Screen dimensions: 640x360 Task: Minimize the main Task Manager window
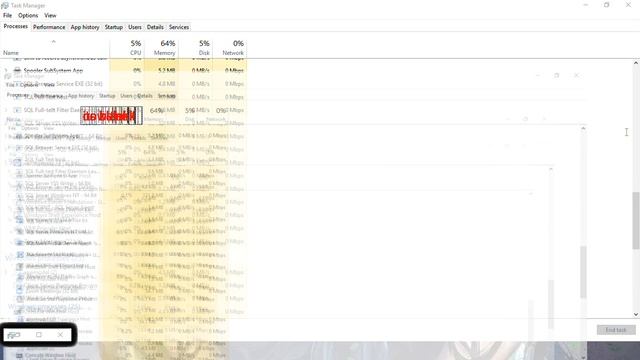[586, 5]
